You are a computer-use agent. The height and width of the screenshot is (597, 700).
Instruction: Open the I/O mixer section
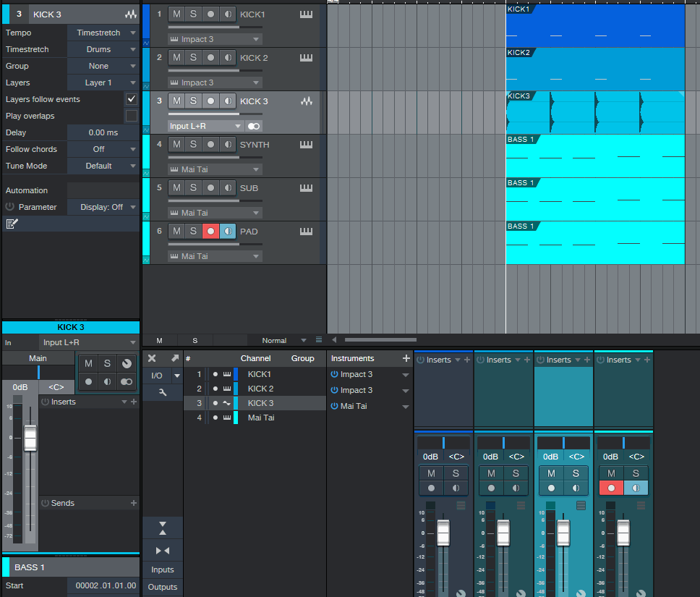click(x=157, y=376)
